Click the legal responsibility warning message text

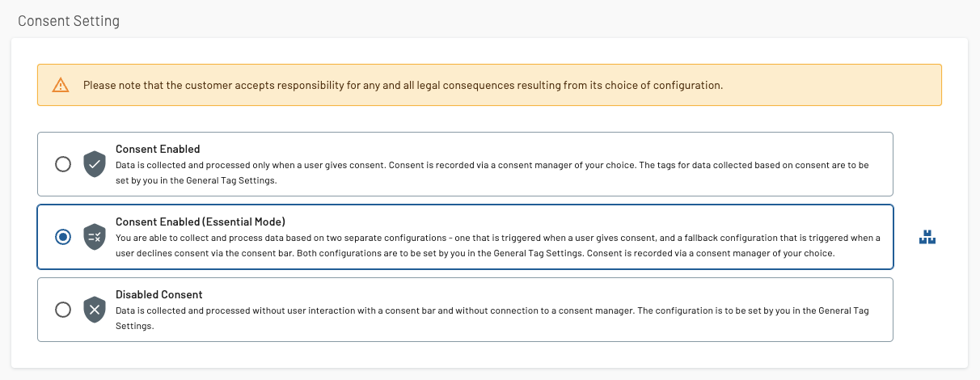coord(403,85)
